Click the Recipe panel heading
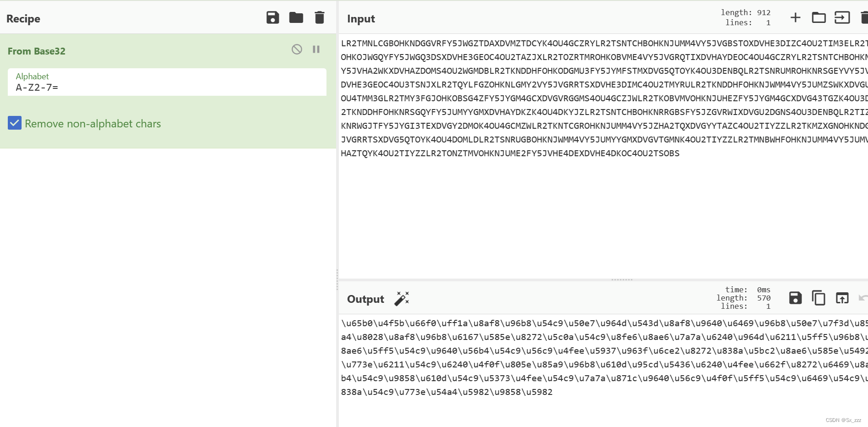868x427 pixels. (x=23, y=19)
